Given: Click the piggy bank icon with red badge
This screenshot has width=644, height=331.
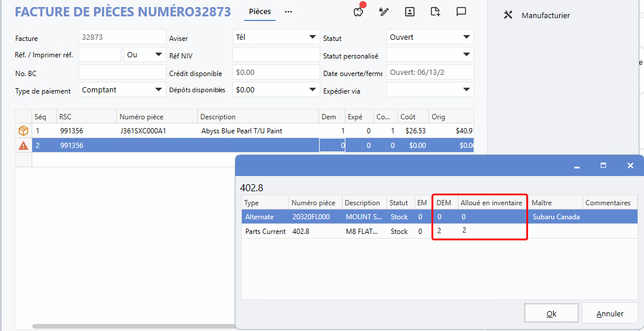Looking at the screenshot, I should coord(359,12).
